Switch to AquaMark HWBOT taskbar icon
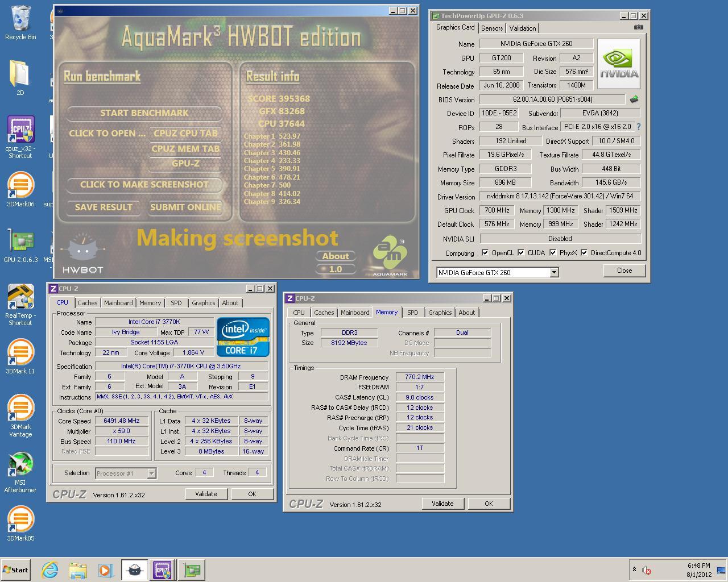Viewport: 728px width, 582px height. pyautogui.click(x=134, y=569)
